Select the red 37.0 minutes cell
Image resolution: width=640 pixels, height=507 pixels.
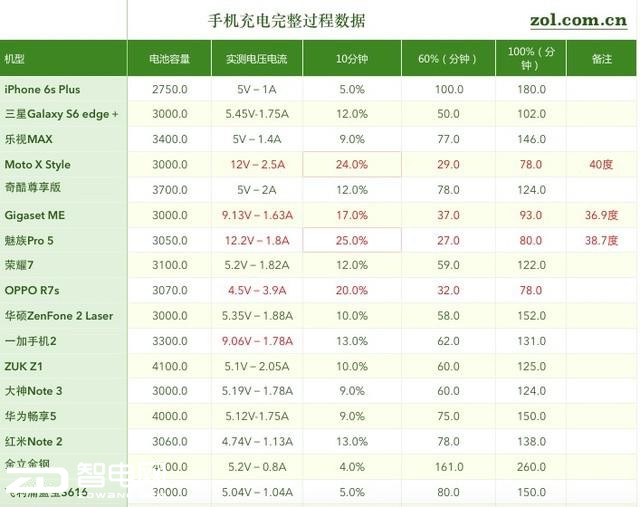[x=448, y=215]
